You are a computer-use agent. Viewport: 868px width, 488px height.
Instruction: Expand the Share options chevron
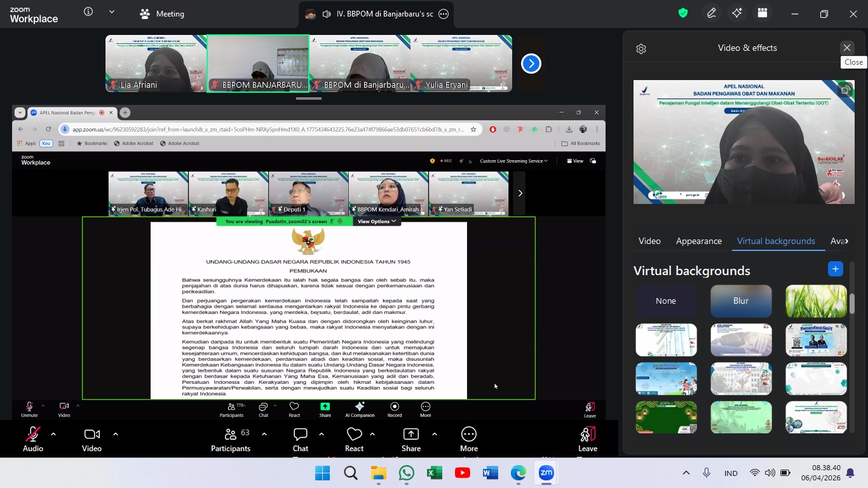point(435,434)
